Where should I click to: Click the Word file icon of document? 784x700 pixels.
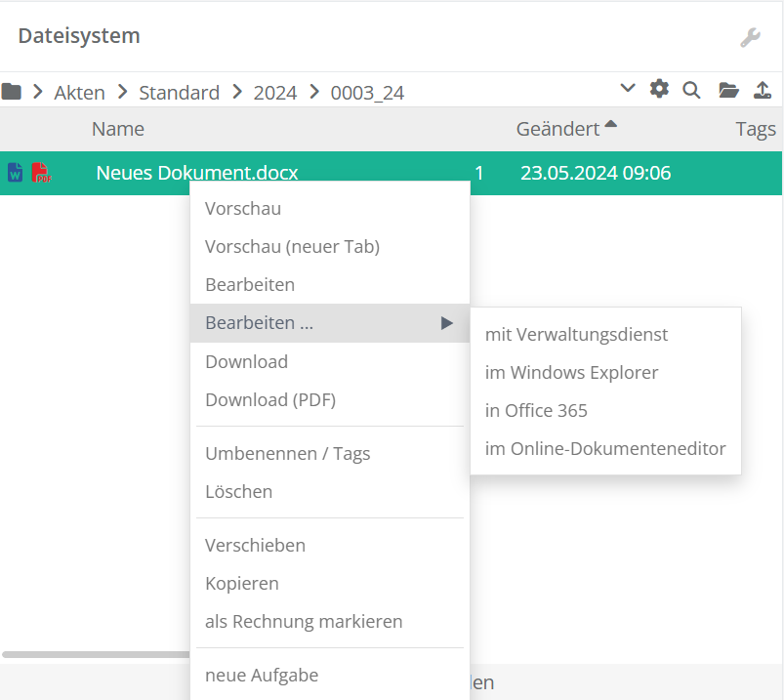pyautogui.click(x=15, y=173)
